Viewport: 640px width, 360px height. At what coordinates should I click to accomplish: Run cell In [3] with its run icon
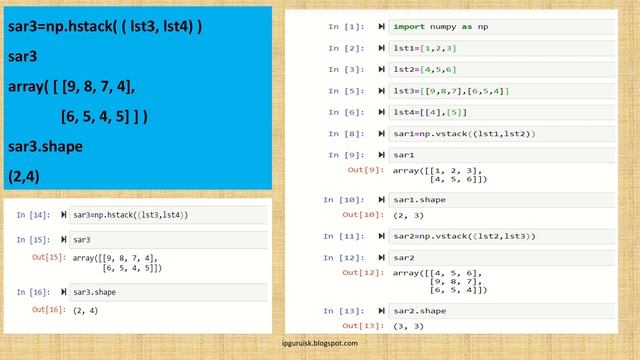[381, 69]
